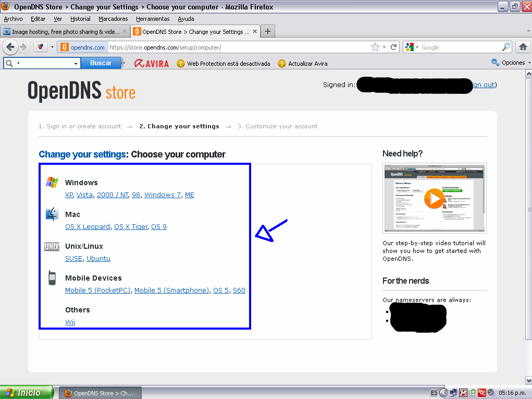Open the Ayuda menu
Image resolution: width=532 pixels, height=399 pixels.
(x=186, y=19)
